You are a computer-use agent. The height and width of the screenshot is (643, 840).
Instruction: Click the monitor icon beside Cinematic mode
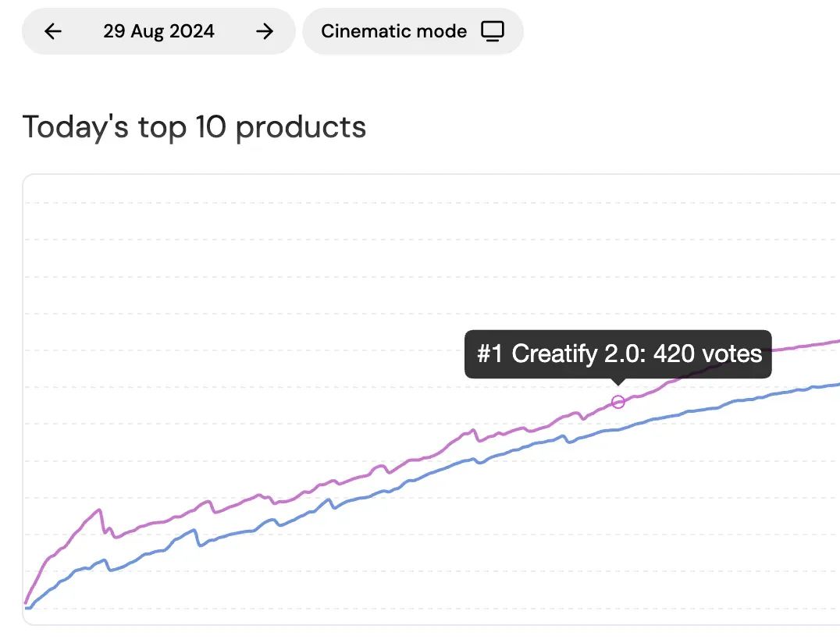[x=493, y=31]
